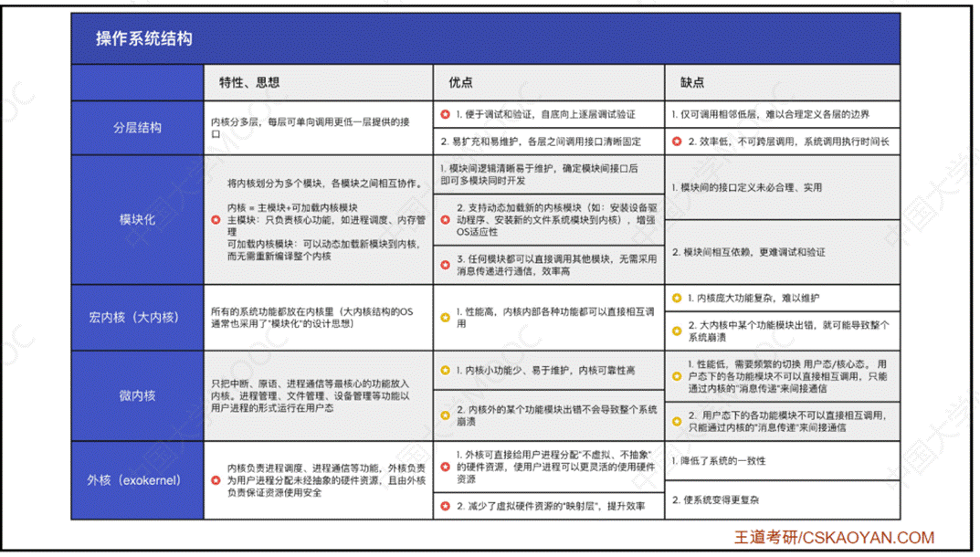This screenshot has height=557, width=980.
Task: Click the red star beside 效率低,不可跨层调用
Action: point(677,142)
